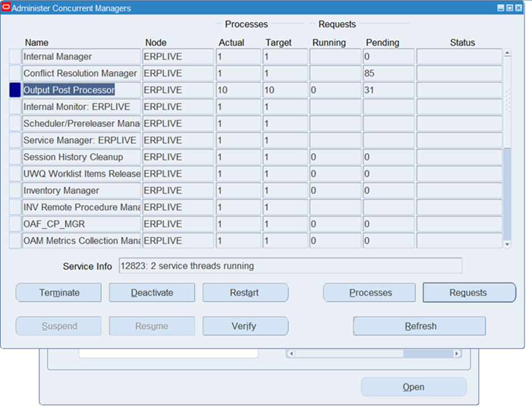Select Session History Cleanup manager
The height and width of the screenshot is (413, 532).
[81, 157]
